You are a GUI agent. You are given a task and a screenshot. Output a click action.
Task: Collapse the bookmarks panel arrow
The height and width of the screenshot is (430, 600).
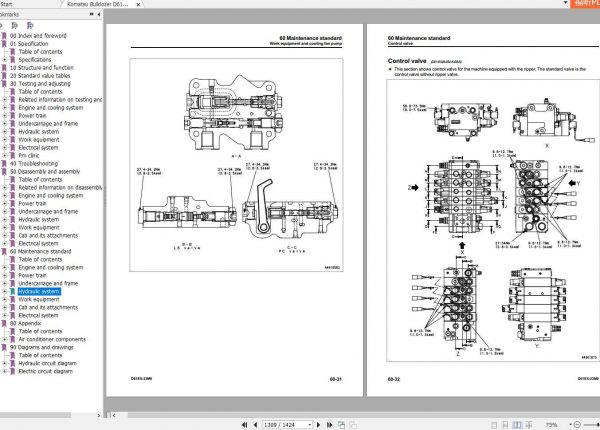(99, 14)
